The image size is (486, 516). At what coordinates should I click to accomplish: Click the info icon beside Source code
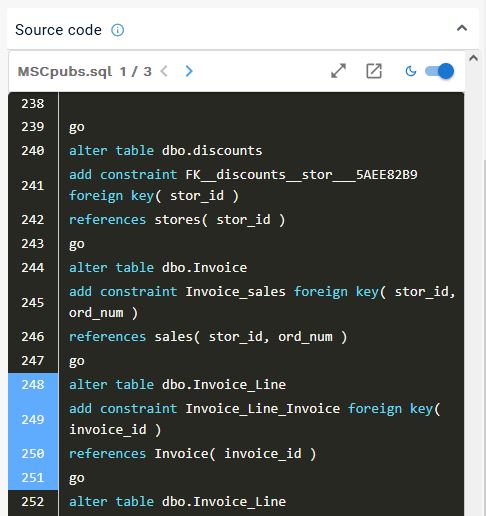117,30
